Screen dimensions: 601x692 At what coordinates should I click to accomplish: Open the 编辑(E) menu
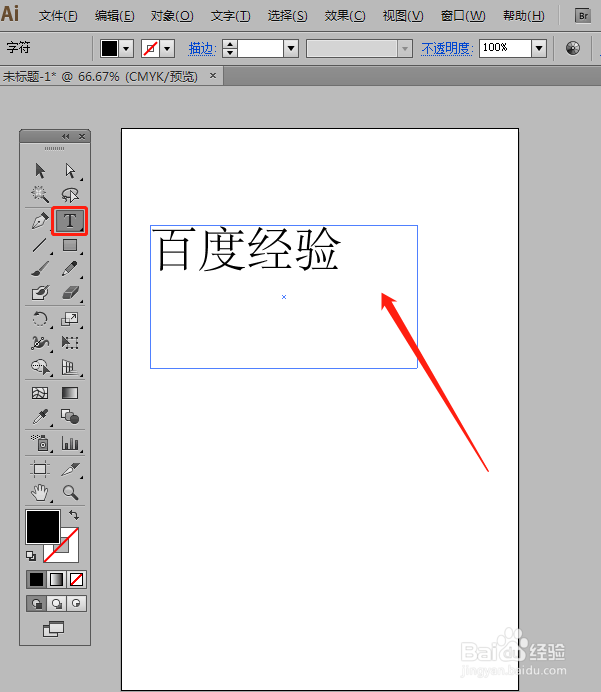click(114, 16)
